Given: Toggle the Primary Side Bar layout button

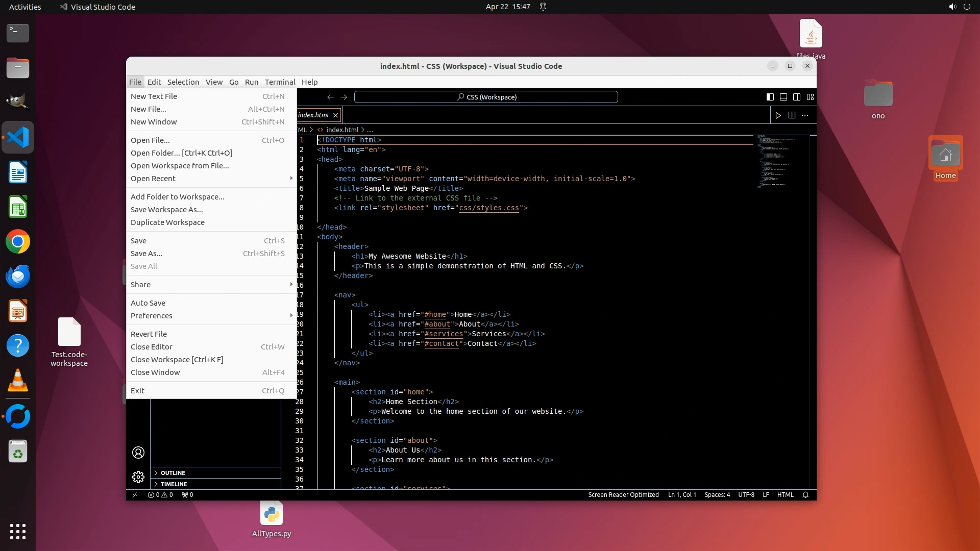Looking at the screenshot, I should click(x=770, y=97).
